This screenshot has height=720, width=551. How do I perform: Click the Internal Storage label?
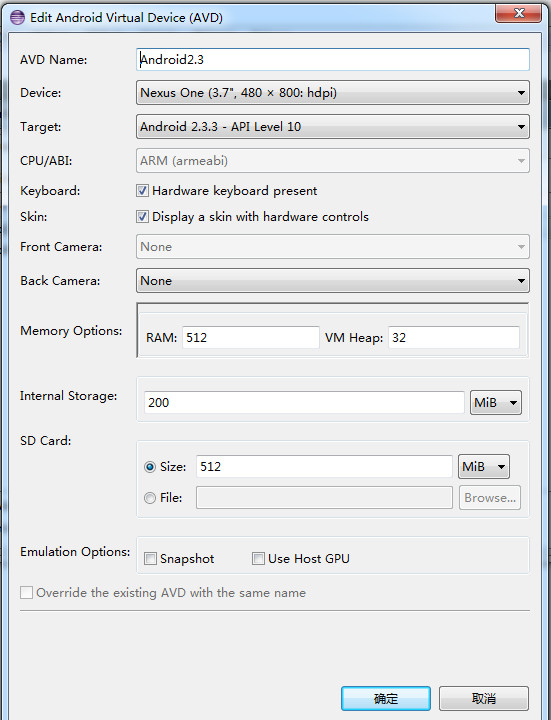click(x=68, y=396)
